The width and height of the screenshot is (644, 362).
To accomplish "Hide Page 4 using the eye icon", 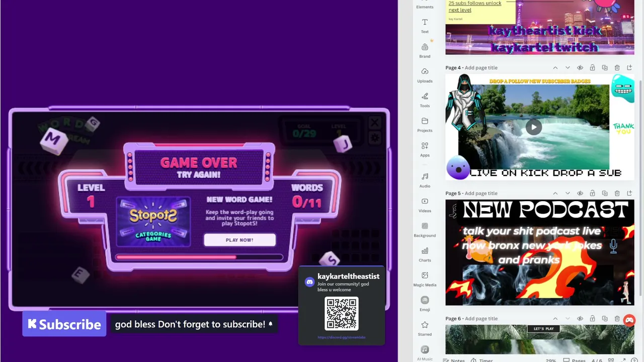I will click(580, 68).
